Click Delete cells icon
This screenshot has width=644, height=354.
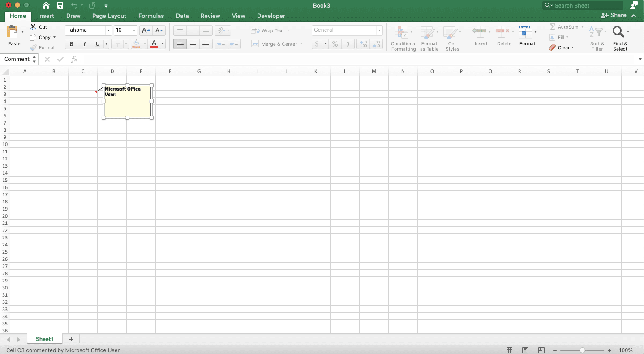[502, 31]
